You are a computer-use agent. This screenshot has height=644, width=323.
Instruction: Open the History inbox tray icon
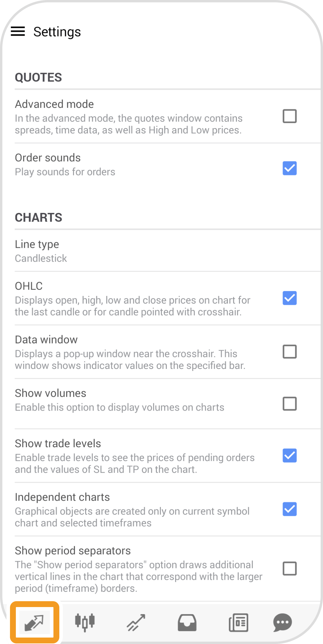pos(187,622)
